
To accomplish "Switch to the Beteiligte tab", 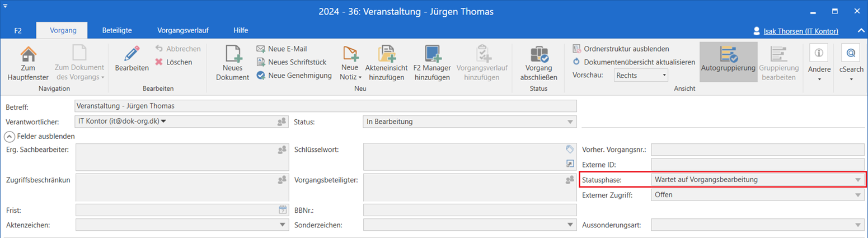I will coord(117,30).
